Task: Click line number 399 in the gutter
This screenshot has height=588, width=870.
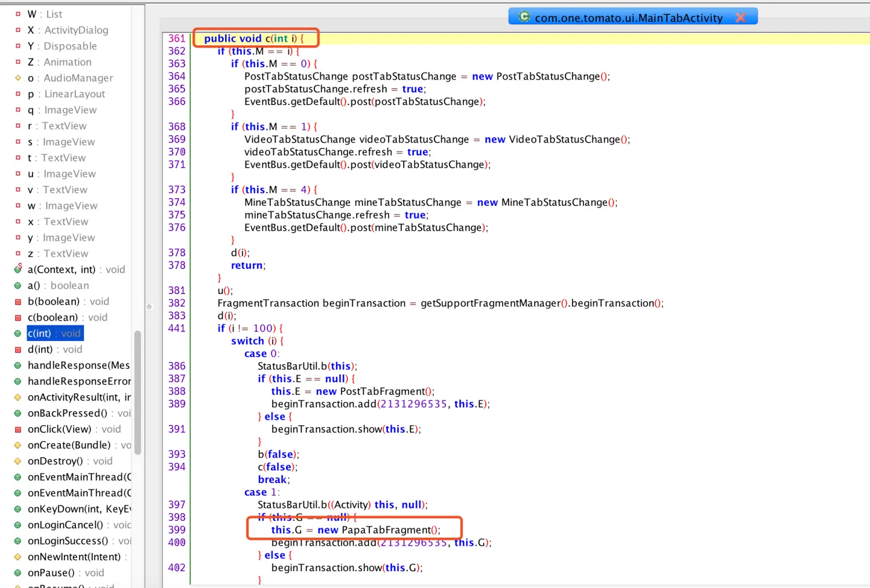Action: (177, 529)
